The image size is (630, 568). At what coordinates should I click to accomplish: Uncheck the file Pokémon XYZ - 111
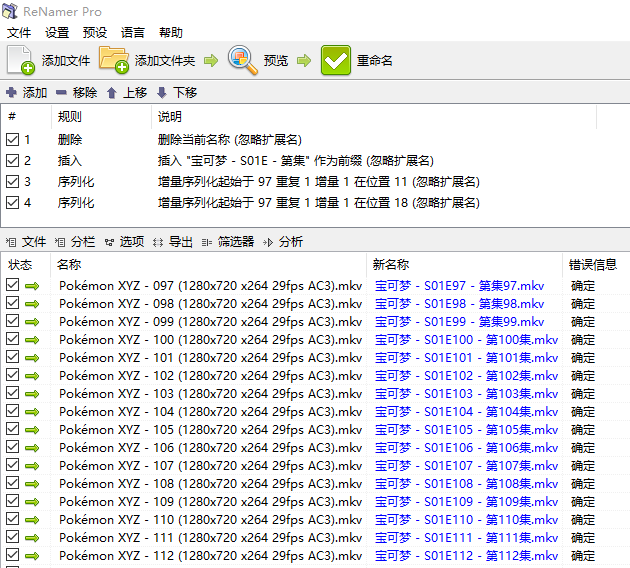coord(12,537)
